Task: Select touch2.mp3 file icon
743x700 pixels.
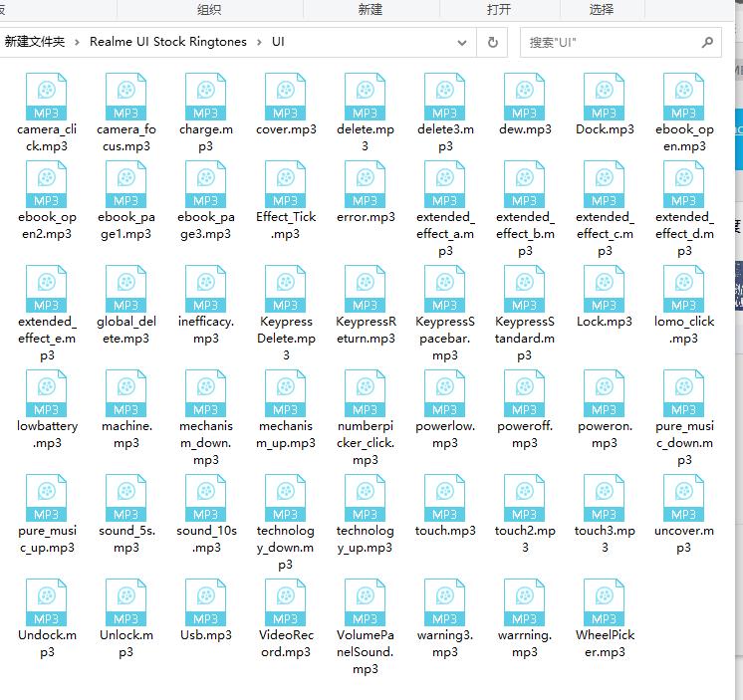Action: point(524,498)
